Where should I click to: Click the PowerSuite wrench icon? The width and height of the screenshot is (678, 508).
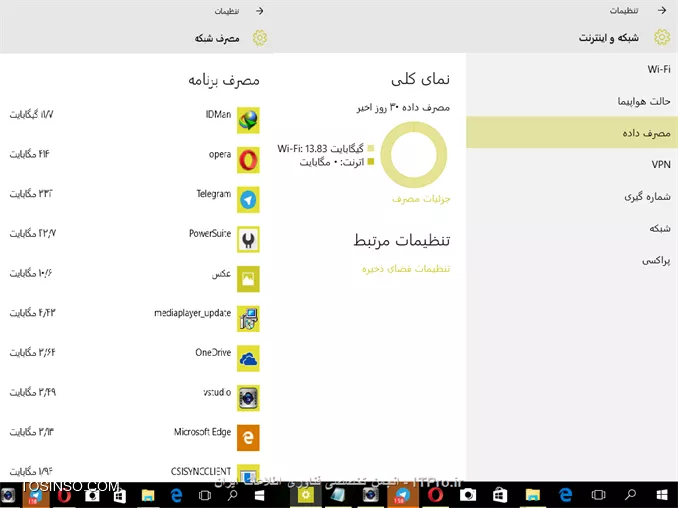[x=248, y=240]
